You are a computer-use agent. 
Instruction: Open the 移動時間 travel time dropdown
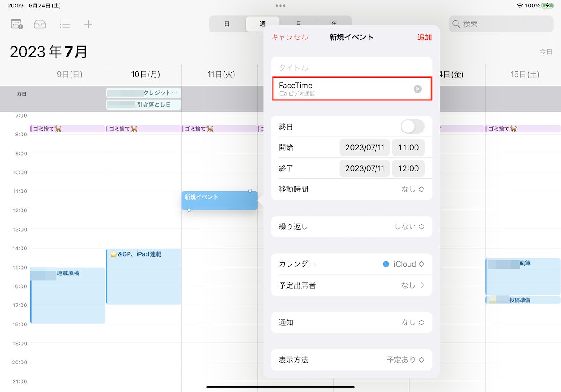[x=352, y=189]
